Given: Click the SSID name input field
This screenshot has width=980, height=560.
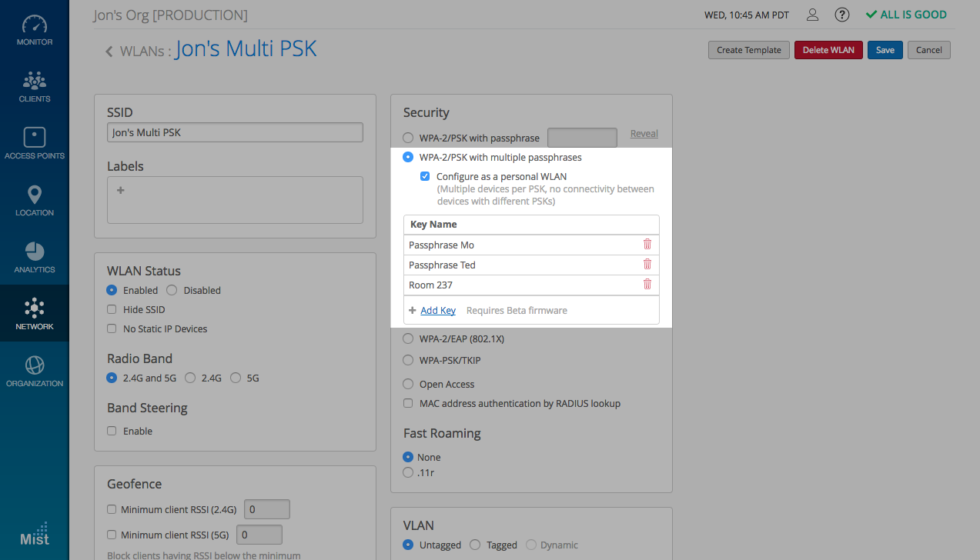Looking at the screenshot, I should click(234, 132).
